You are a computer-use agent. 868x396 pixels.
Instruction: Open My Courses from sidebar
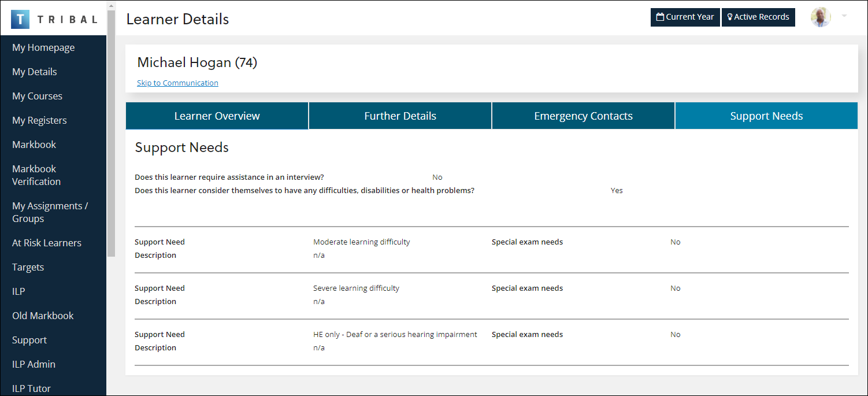(37, 96)
